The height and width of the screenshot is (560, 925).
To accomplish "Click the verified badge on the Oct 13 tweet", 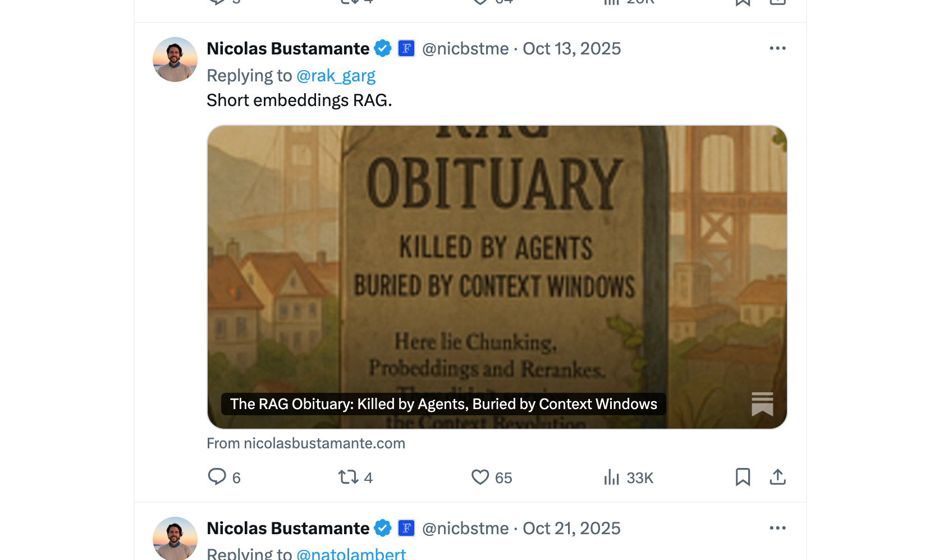I will 383,48.
